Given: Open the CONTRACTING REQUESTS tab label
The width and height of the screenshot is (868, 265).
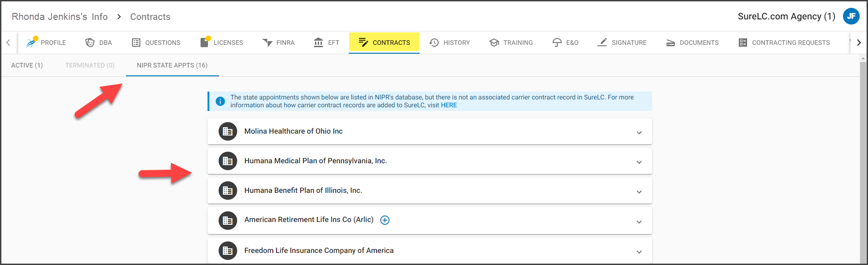Looking at the screenshot, I should point(791,43).
